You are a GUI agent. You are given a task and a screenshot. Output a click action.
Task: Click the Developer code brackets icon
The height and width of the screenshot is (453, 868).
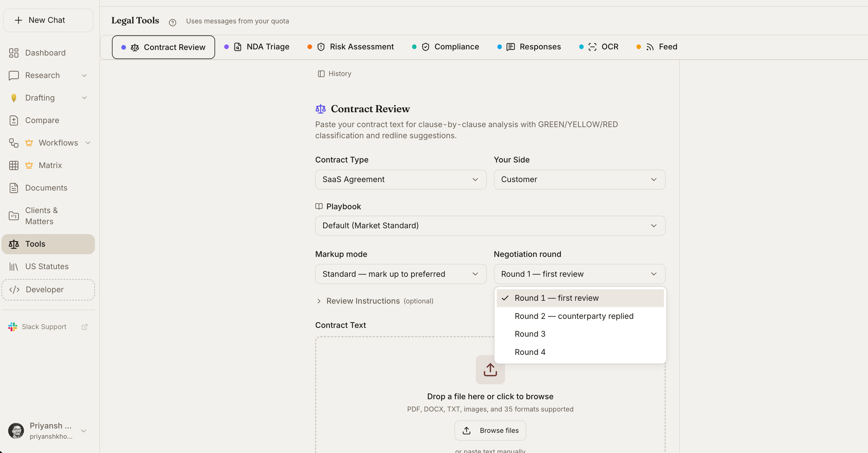click(x=15, y=290)
